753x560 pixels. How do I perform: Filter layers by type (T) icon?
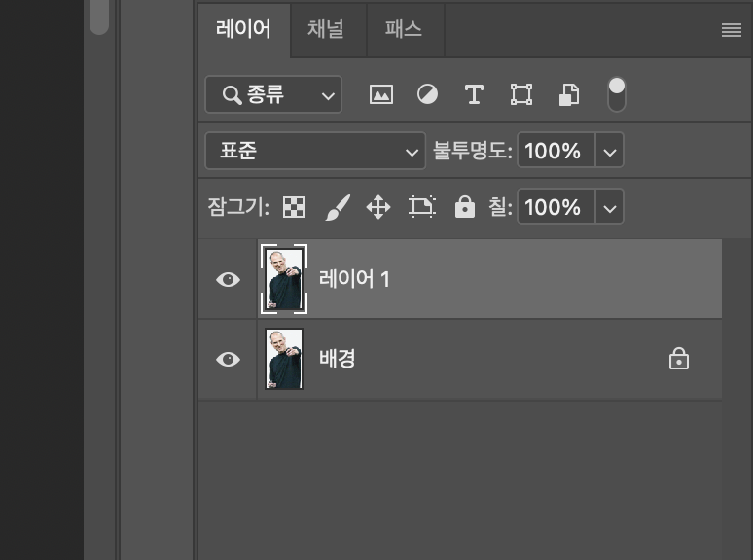pyautogui.click(x=474, y=94)
